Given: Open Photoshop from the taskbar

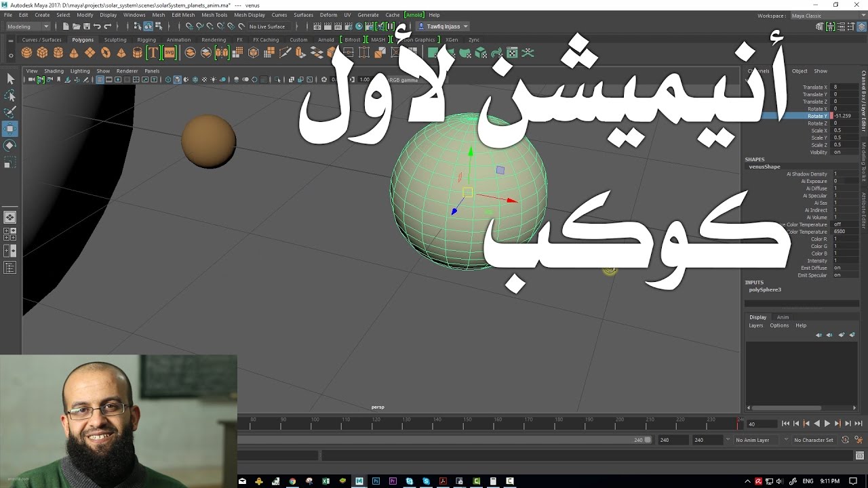Looking at the screenshot, I should [376, 481].
